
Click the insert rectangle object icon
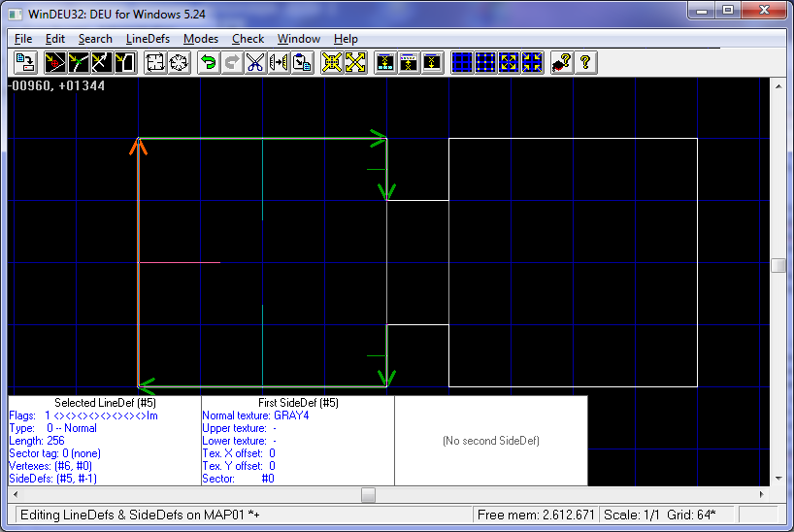coord(155,63)
